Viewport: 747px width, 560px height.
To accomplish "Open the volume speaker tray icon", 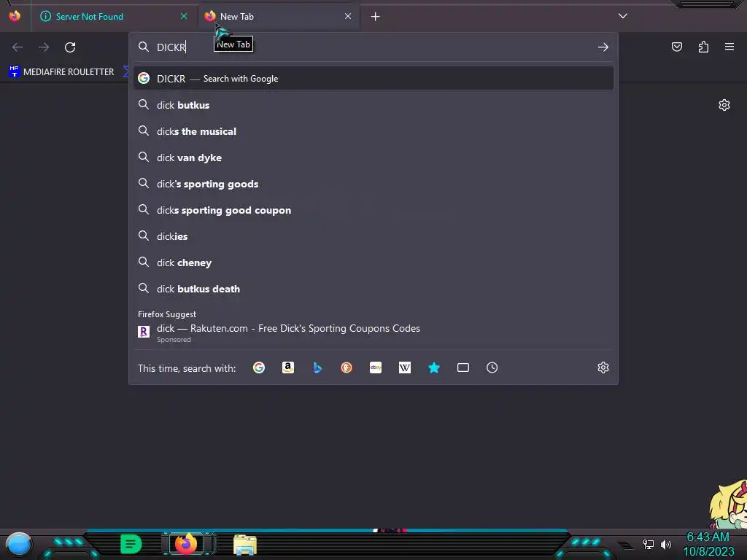I will (666, 544).
